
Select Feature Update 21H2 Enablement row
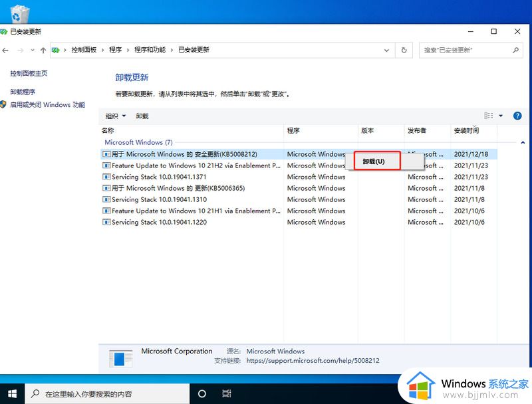pyautogui.click(x=299, y=165)
